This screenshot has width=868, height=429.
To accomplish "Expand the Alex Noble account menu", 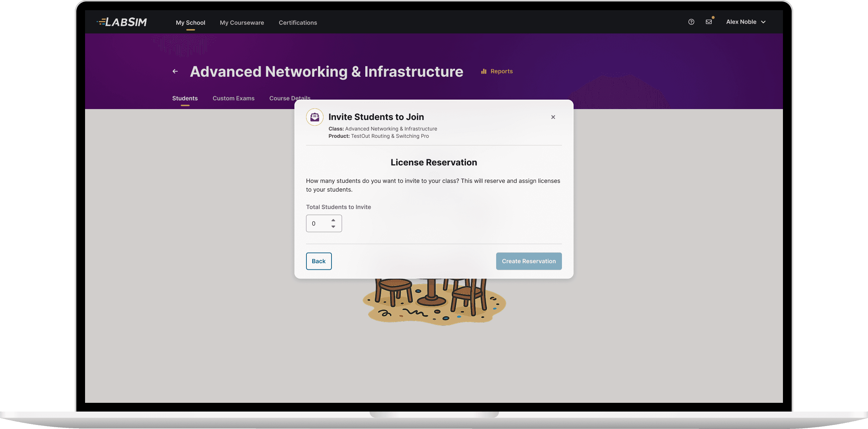I will 746,22.
